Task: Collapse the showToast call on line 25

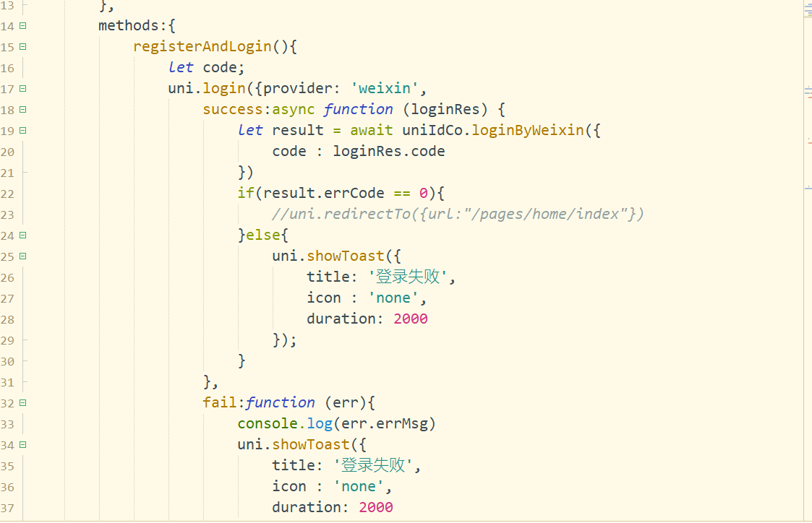Action: [x=23, y=256]
